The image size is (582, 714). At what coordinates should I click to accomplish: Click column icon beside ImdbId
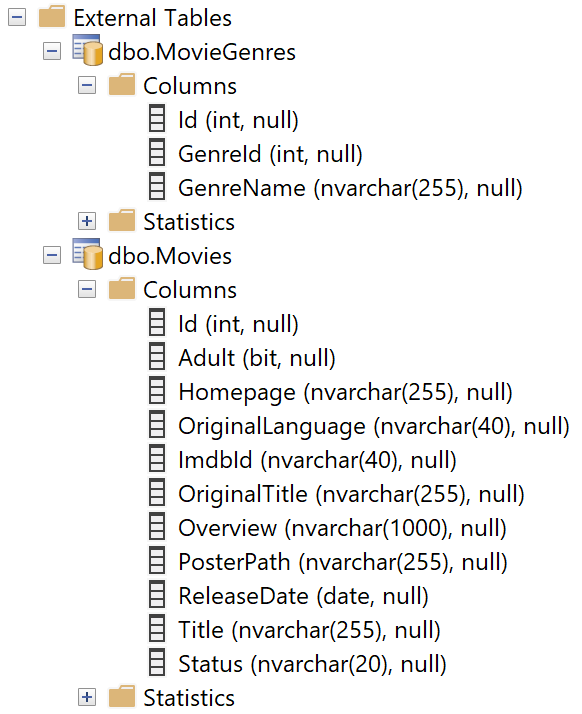click(x=157, y=459)
